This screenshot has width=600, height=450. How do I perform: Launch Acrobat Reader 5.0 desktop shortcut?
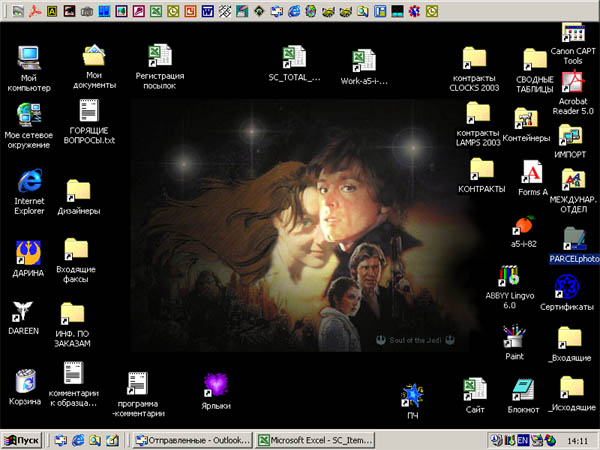coord(573,82)
